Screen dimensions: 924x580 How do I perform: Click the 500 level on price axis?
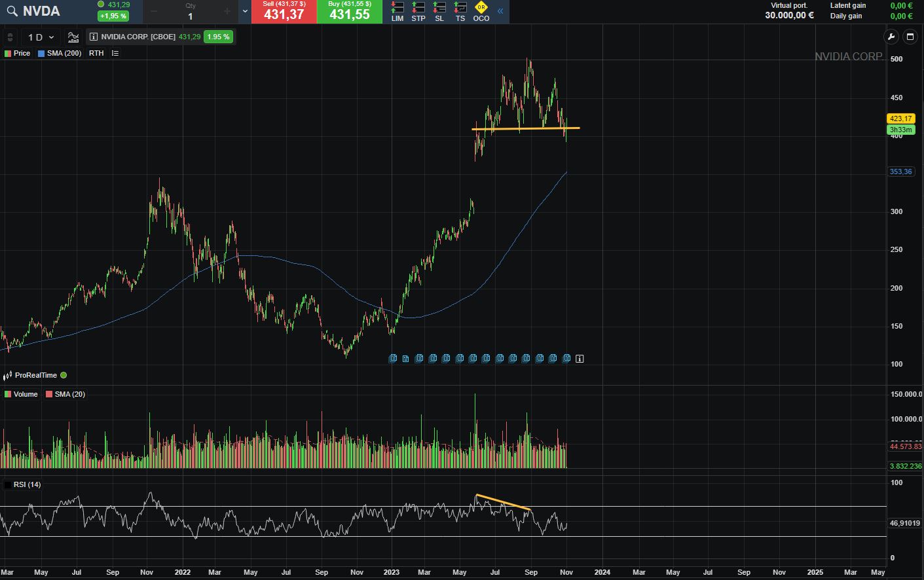tap(896, 59)
